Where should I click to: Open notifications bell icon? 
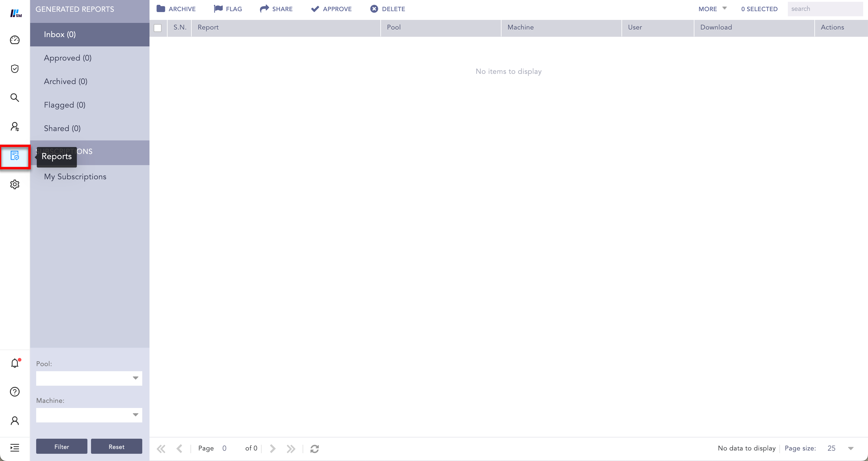[15, 363]
